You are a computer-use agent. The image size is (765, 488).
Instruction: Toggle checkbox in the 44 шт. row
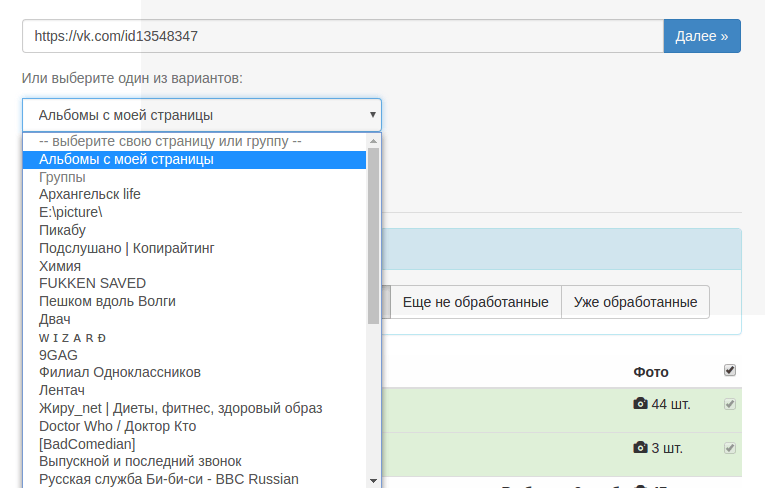(x=730, y=404)
